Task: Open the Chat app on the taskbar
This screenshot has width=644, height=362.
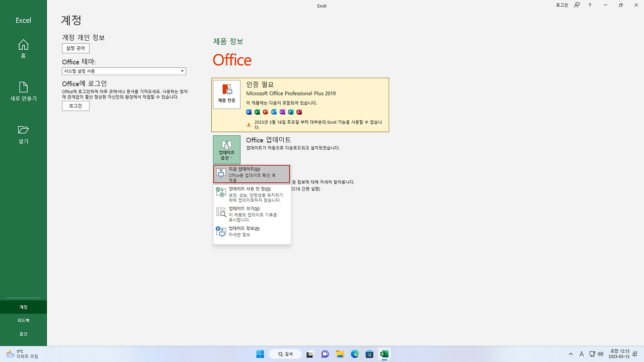Action: (x=325, y=354)
